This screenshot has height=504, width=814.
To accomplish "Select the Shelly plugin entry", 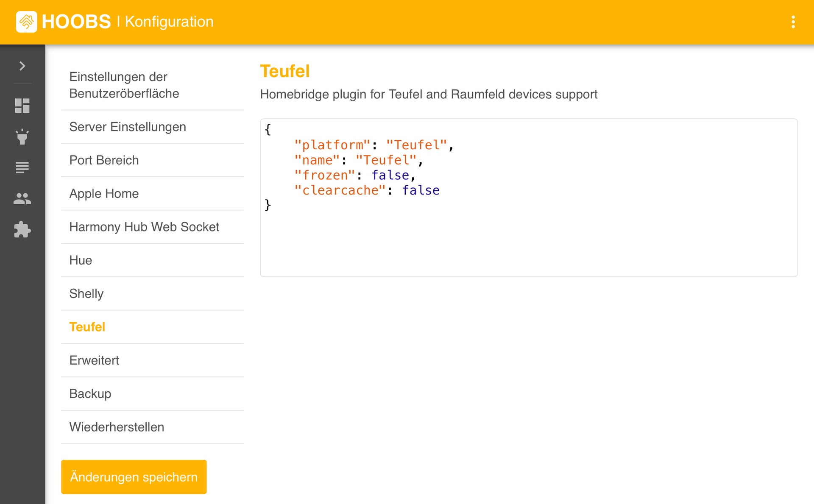I will (x=153, y=294).
